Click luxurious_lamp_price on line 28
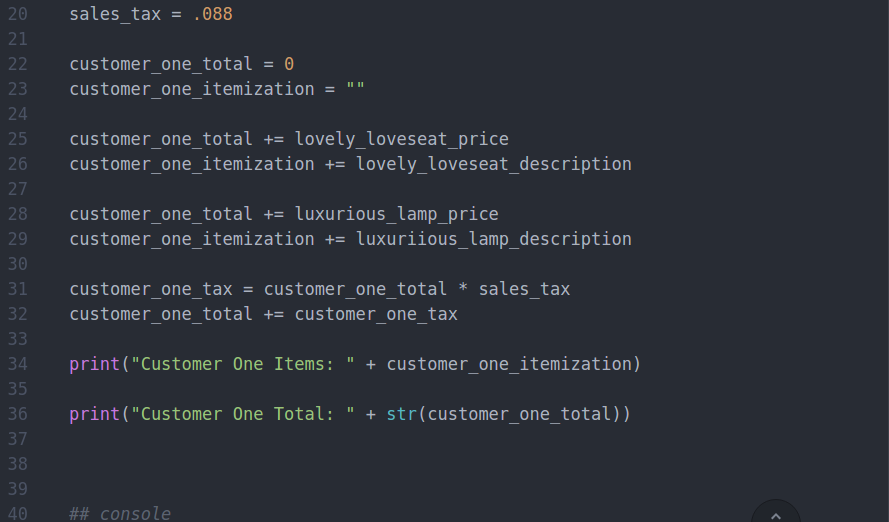 click(396, 214)
